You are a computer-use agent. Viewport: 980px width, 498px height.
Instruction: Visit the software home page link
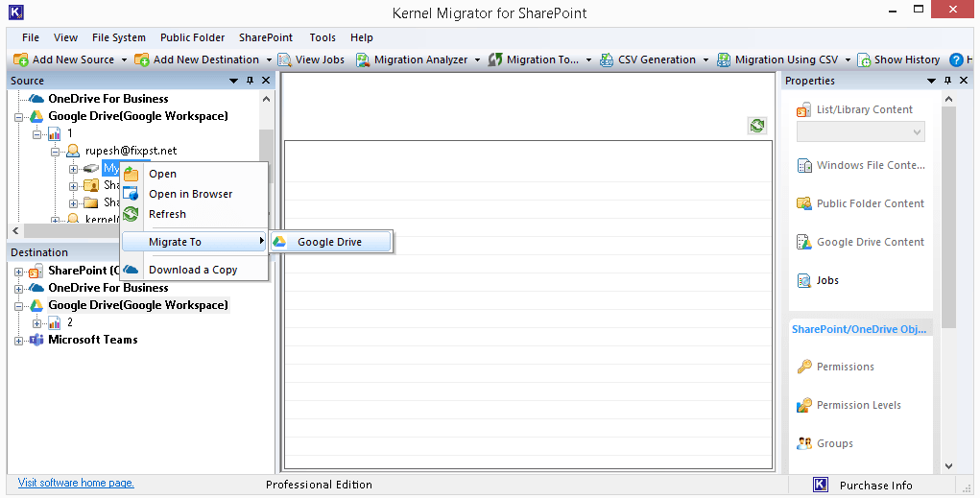(x=76, y=483)
